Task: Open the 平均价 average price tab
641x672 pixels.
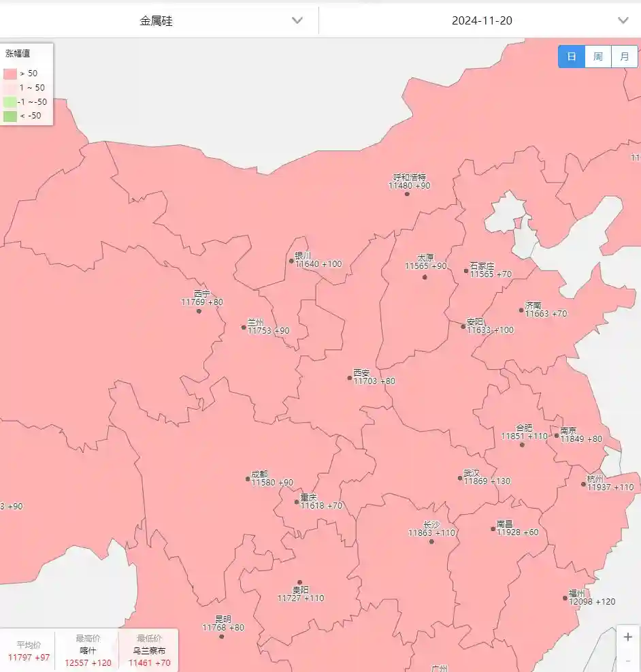Action: pyautogui.click(x=29, y=650)
